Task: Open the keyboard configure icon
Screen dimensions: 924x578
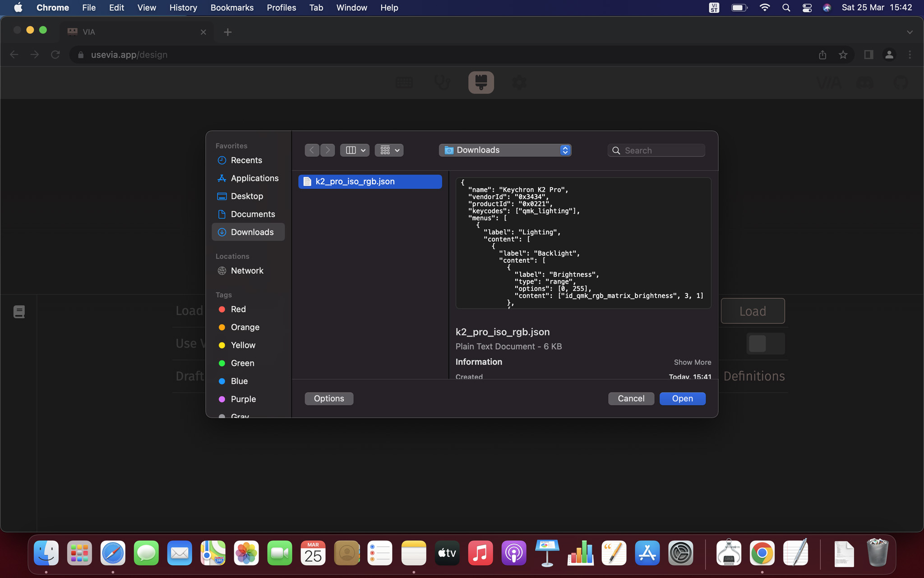Action: pos(404,83)
